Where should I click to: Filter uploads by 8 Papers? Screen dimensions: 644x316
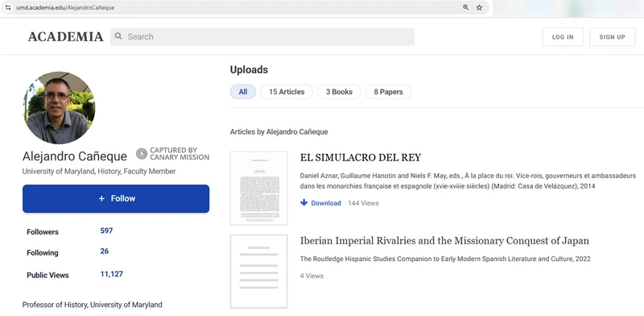point(388,92)
